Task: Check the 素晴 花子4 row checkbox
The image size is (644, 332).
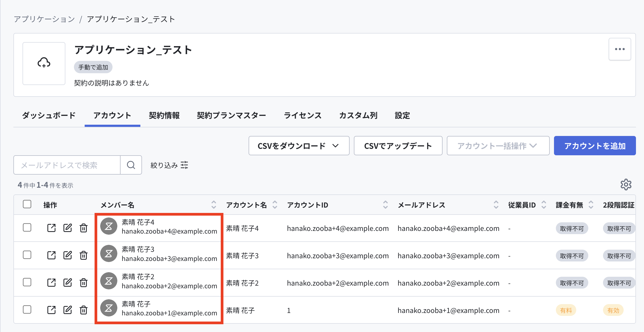Action: (27, 228)
